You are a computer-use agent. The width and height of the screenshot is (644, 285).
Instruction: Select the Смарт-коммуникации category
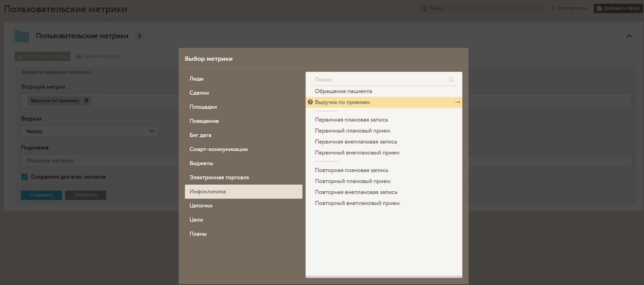(x=244, y=149)
